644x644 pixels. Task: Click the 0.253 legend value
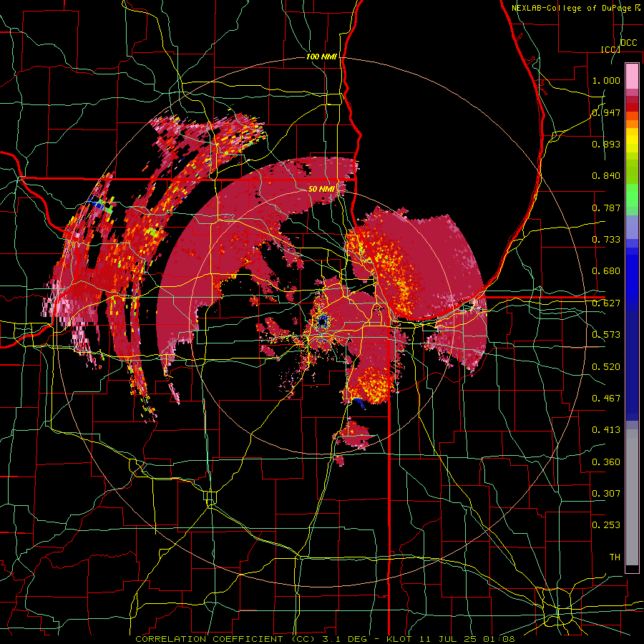click(606, 525)
